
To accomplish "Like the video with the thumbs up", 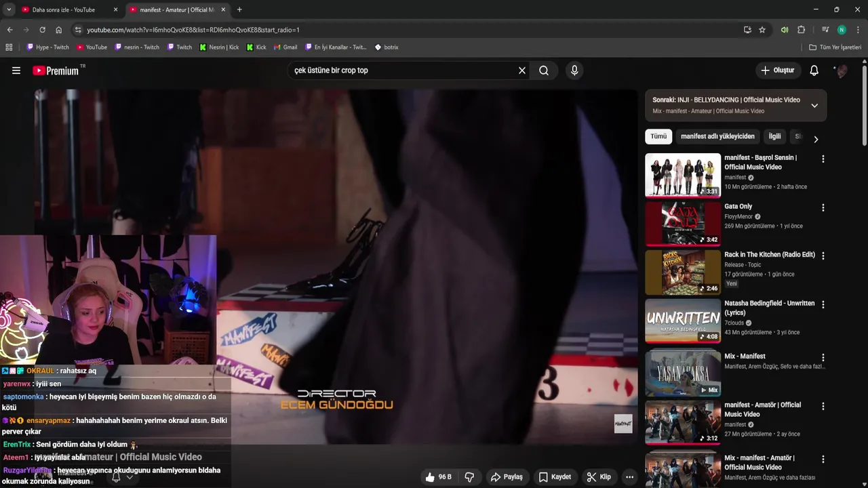I will (x=437, y=477).
